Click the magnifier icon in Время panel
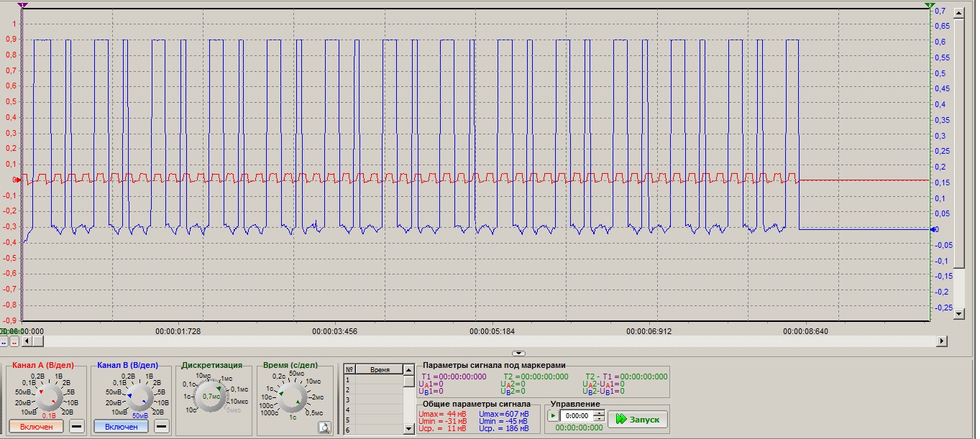This screenshot has width=980, height=439. pos(324,428)
